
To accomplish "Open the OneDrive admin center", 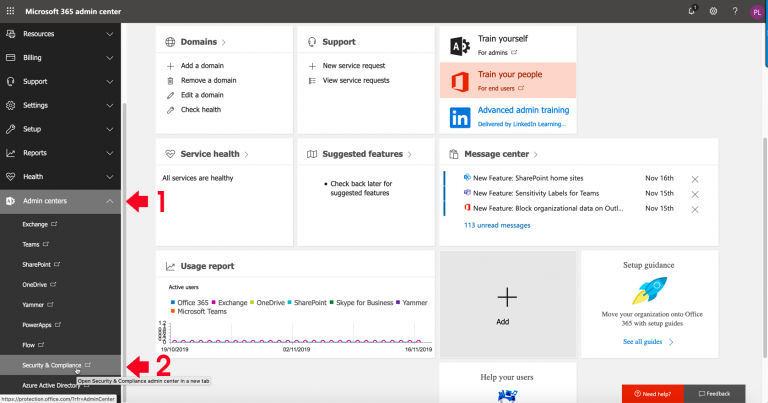I will tap(39, 284).
